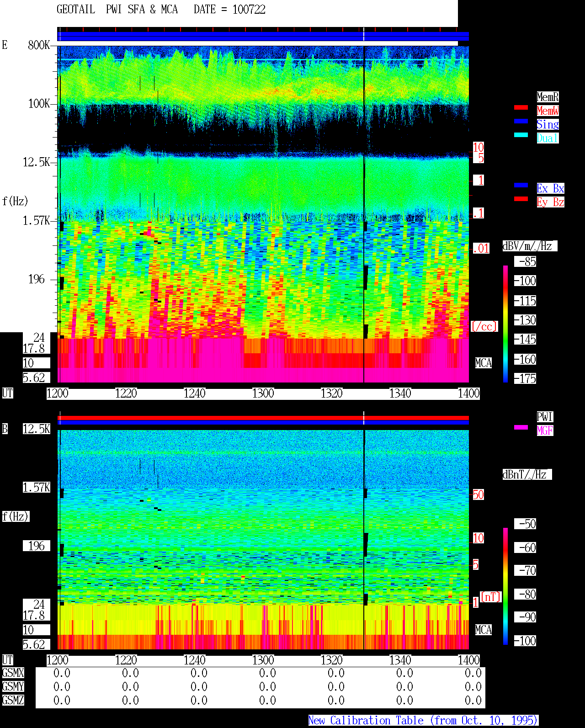The height and width of the screenshot is (728, 585).
Task: Click the blue Sing legend swatch
Action: click(521, 121)
